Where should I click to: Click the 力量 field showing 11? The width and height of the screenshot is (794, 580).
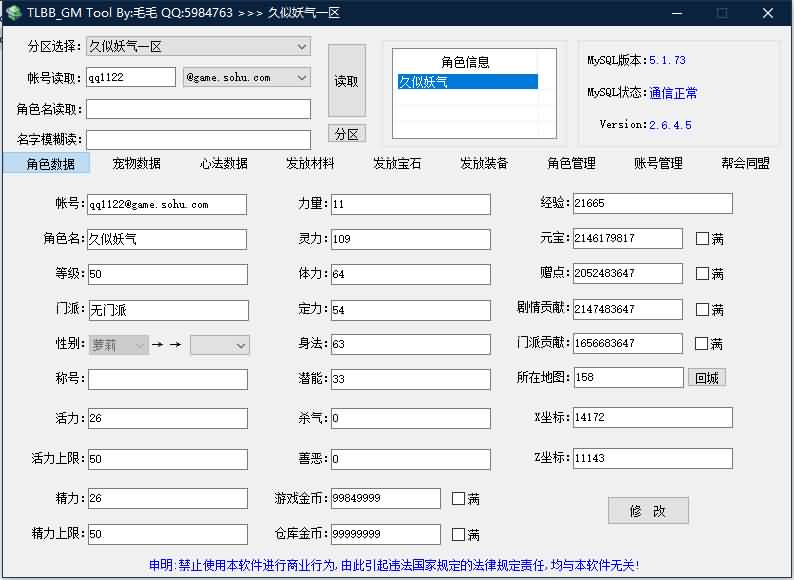[411, 204]
